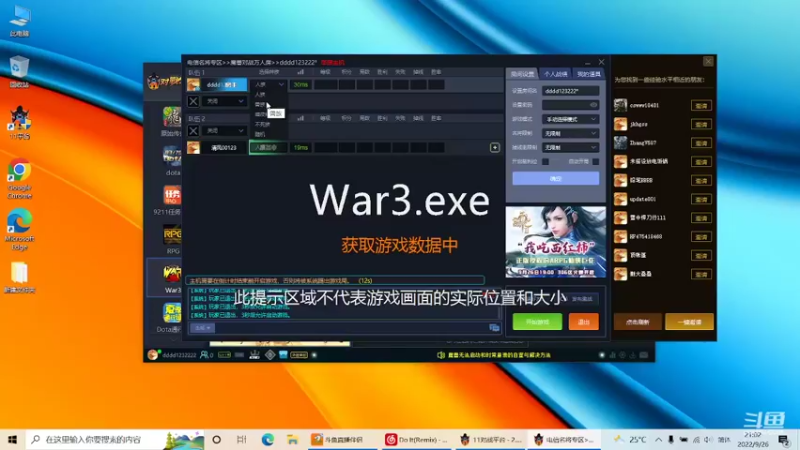800x450 pixels.
Task: Click File Explorer icon in the taskbar
Action: coord(292,439)
